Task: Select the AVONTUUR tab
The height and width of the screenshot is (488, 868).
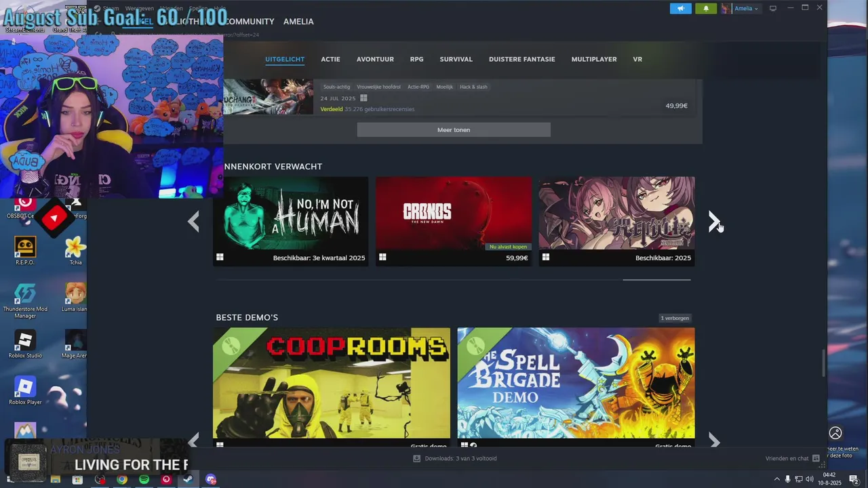Action: click(x=375, y=59)
